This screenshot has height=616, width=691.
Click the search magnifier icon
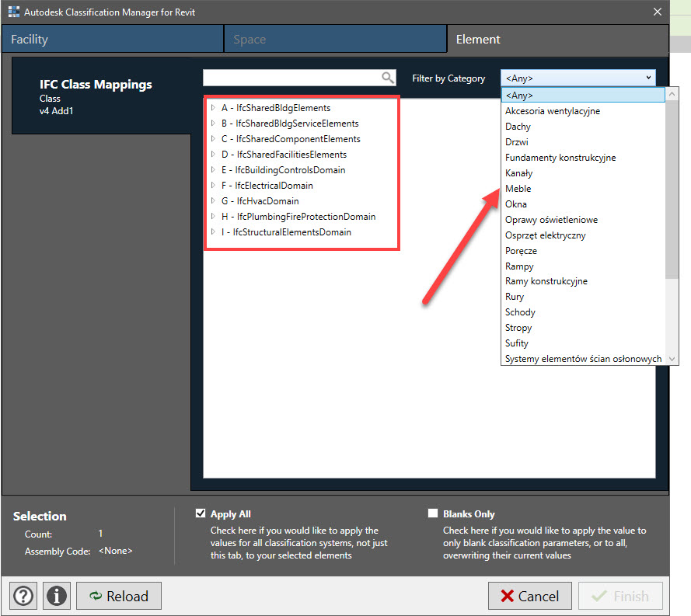point(388,78)
